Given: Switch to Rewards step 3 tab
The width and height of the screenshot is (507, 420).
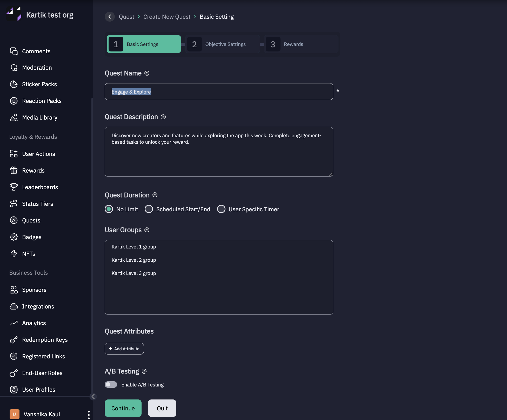Looking at the screenshot, I should pos(301,44).
